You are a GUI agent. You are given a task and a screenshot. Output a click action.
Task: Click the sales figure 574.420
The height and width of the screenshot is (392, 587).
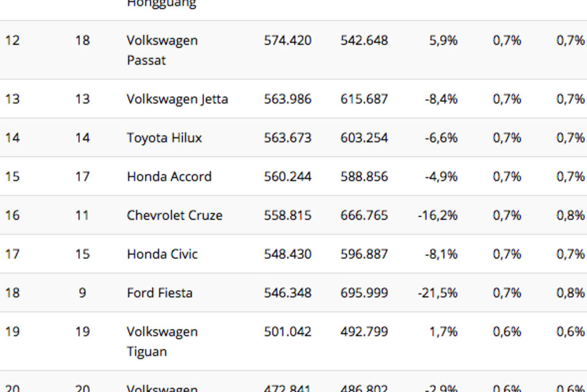pyautogui.click(x=288, y=41)
